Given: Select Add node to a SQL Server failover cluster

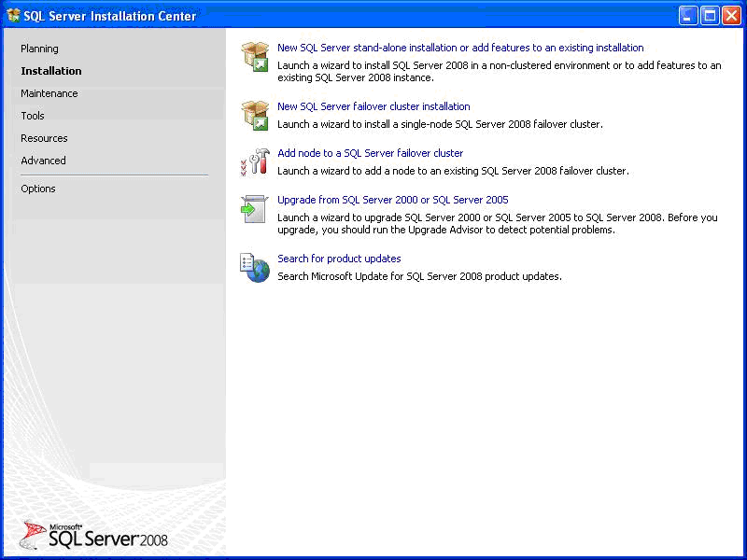Looking at the screenshot, I should [x=370, y=153].
